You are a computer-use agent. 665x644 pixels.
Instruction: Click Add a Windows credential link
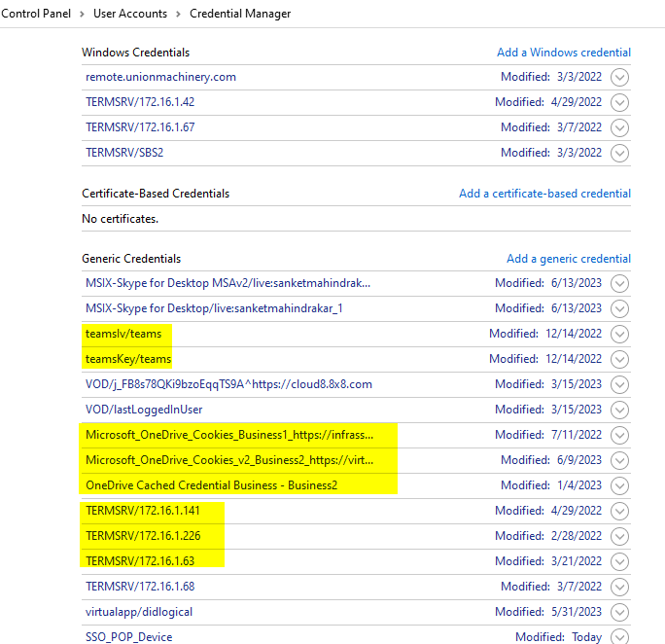coord(563,53)
